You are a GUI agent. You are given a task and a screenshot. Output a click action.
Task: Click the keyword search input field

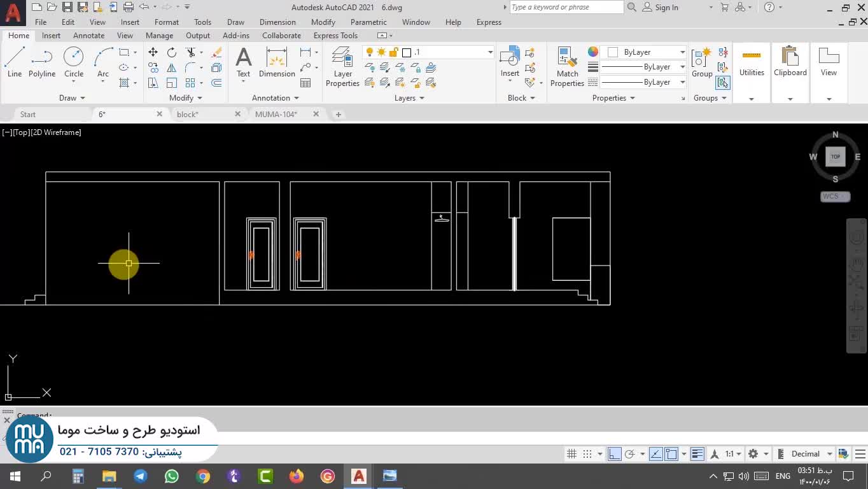coord(565,8)
